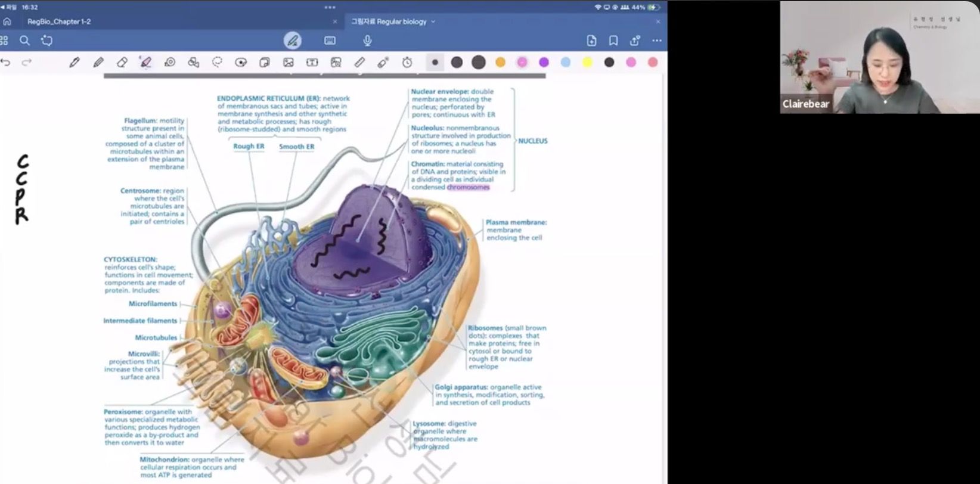Select the 그림자료 Regular biology tab
The height and width of the screenshot is (484, 980).
pyautogui.click(x=389, y=21)
